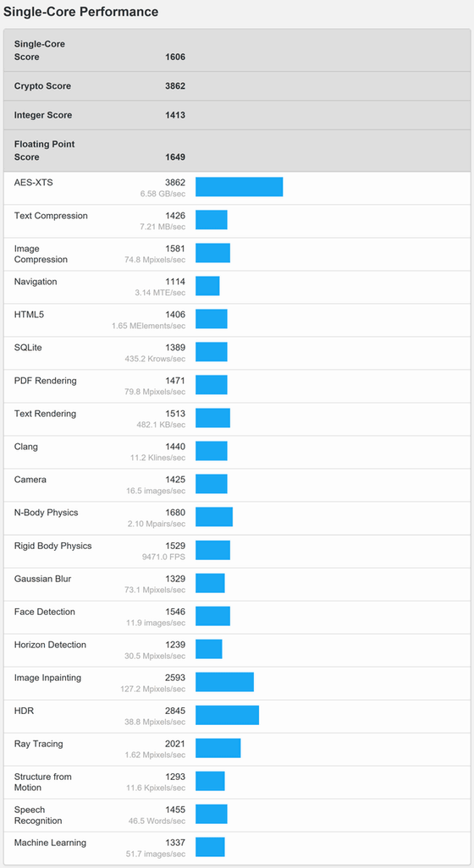Select the Integer Score row
This screenshot has height=868, width=474.
coord(237,115)
